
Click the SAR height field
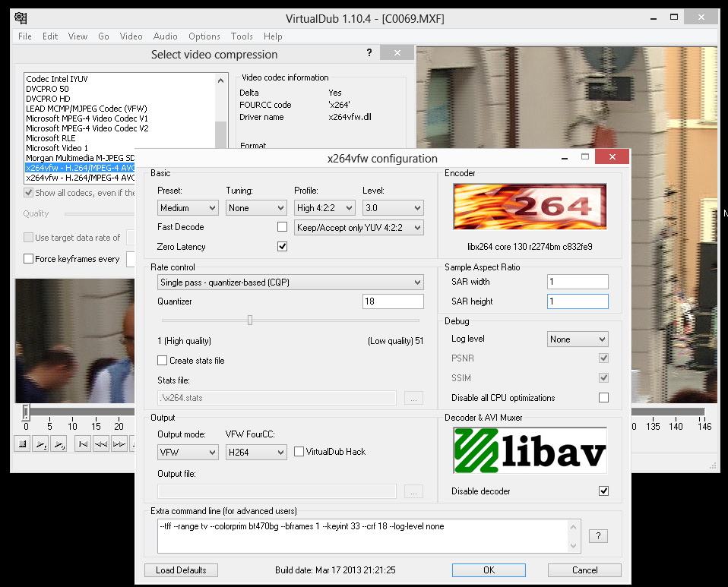(578, 301)
